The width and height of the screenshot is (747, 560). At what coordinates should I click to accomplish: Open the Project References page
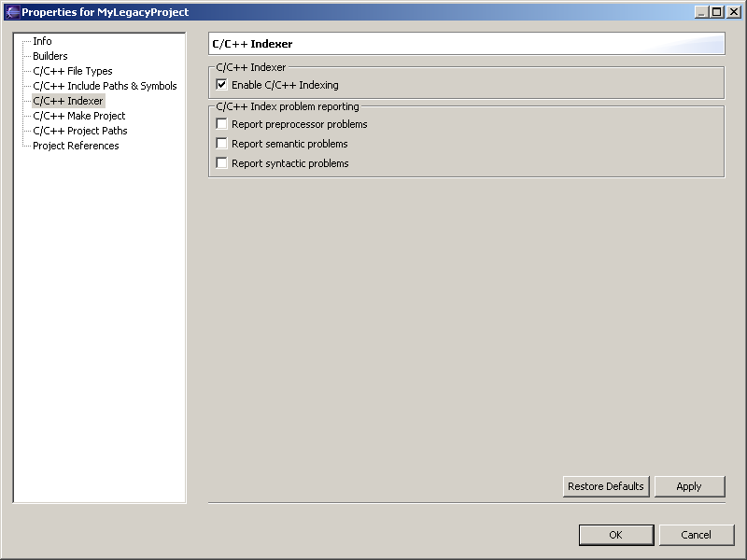(x=76, y=146)
